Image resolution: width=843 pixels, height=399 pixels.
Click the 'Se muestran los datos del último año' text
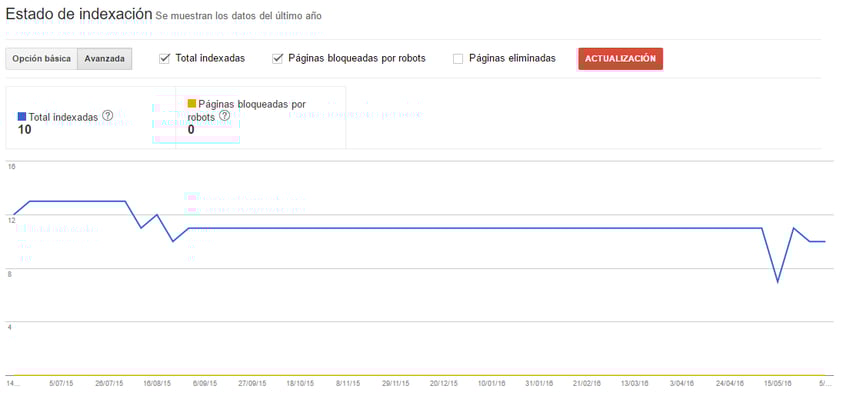pyautogui.click(x=239, y=16)
